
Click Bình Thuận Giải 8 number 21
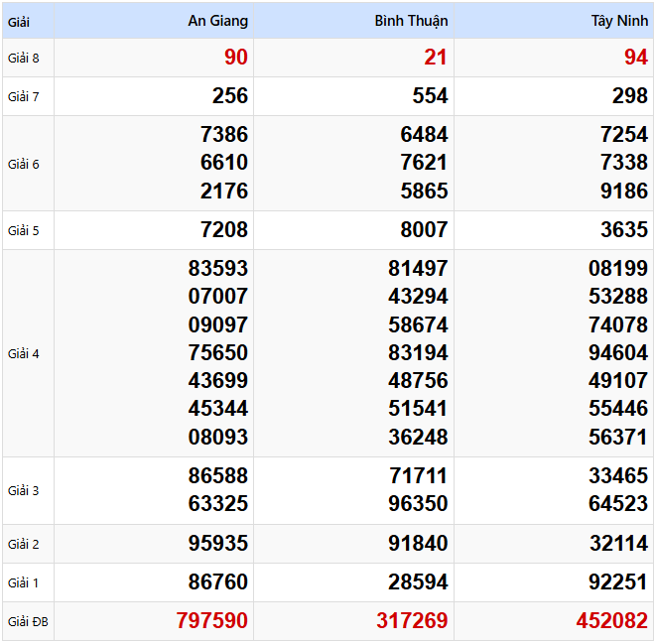(x=436, y=58)
